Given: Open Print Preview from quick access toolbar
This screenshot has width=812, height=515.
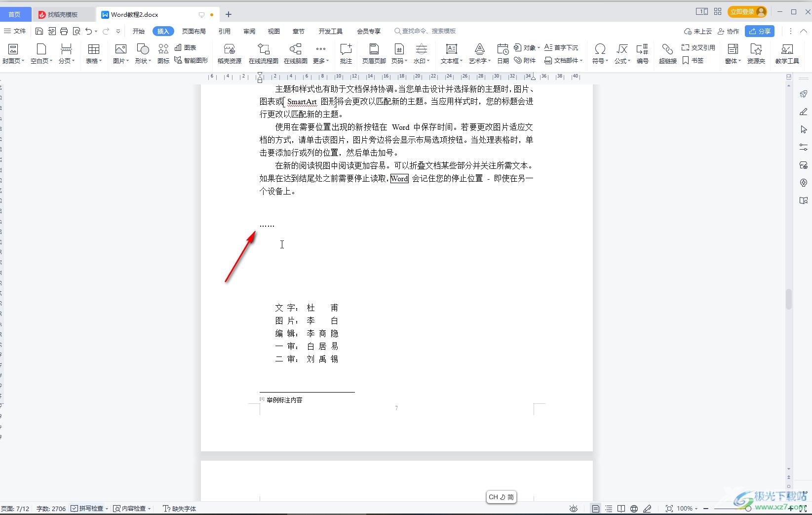Looking at the screenshot, I should tap(76, 31).
